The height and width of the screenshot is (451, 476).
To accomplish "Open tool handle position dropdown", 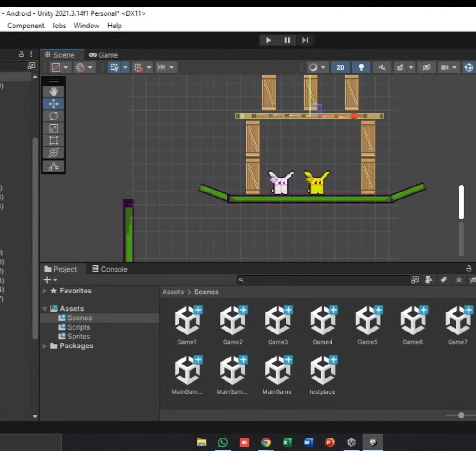I will 66,67.
